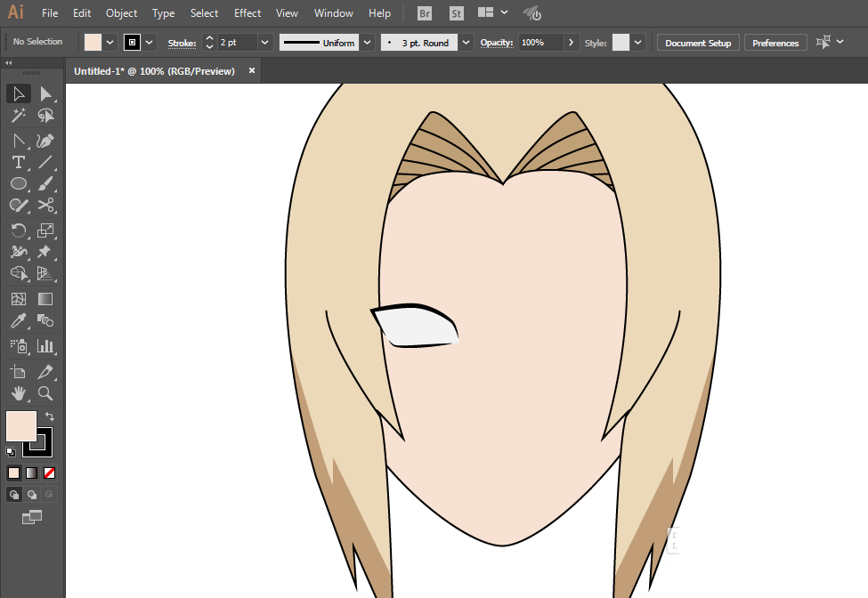Open the File menu
The height and width of the screenshot is (598, 868).
pos(50,13)
